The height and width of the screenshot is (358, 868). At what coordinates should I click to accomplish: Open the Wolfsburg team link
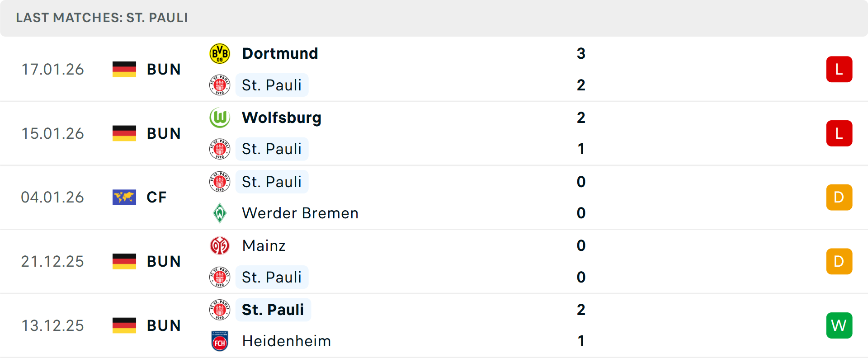point(282,118)
